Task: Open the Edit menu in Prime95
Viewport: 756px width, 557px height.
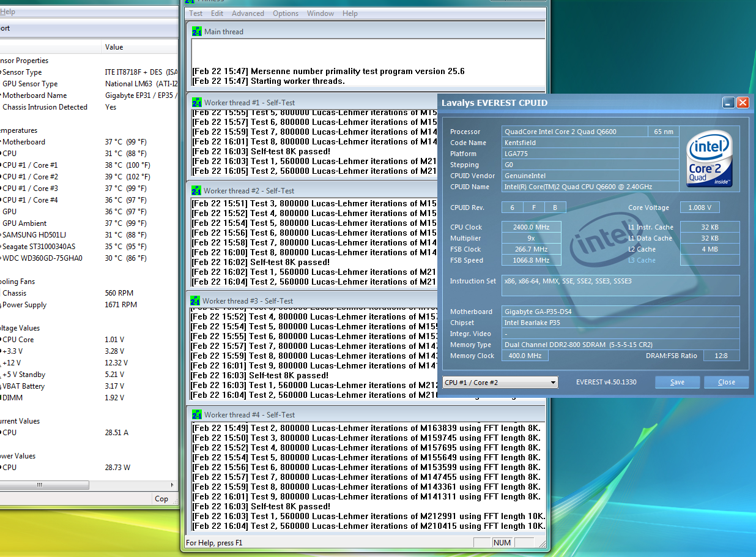Action: (x=217, y=13)
